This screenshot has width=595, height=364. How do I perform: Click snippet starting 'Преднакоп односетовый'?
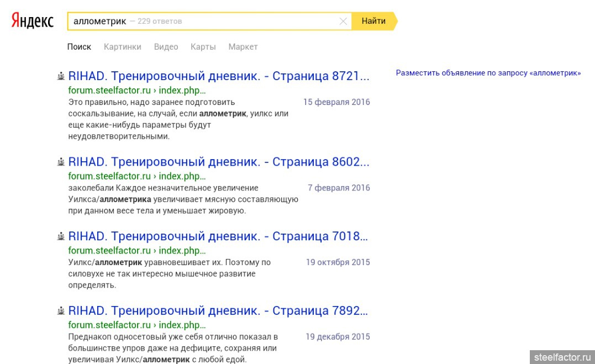pos(173,348)
